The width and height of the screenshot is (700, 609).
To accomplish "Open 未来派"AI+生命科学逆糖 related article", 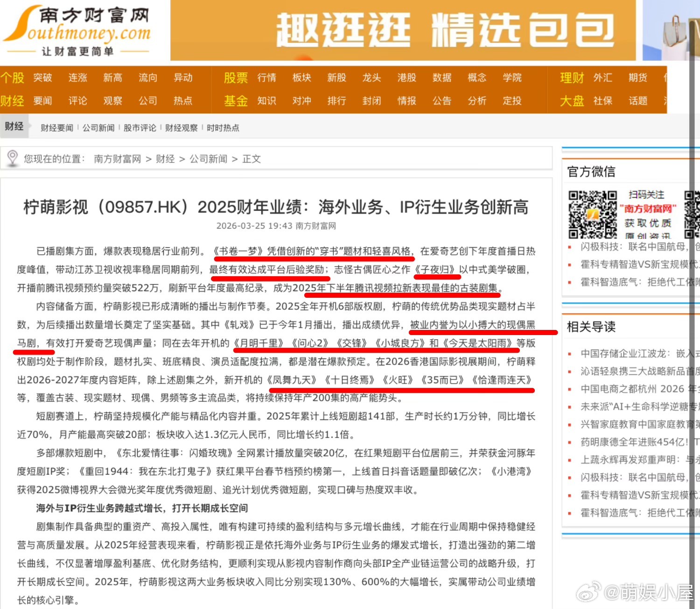I will point(640,406).
